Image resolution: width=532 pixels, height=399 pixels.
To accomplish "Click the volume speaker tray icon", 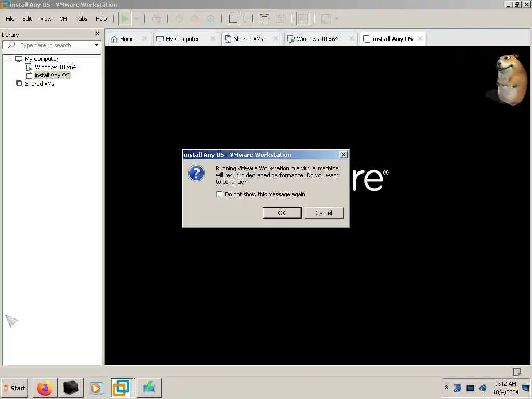I will [x=483, y=388].
